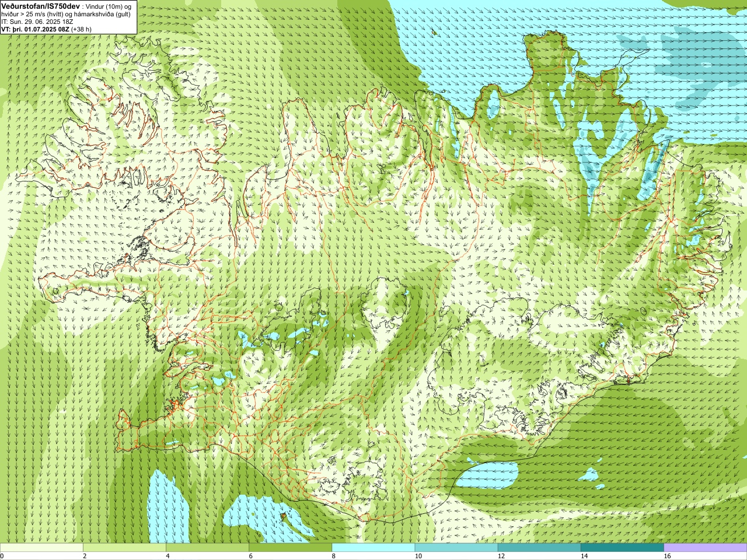This screenshot has width=747, height=560.
Task: Select the 4–6 m/s green color band
Action: coord(207,547)
